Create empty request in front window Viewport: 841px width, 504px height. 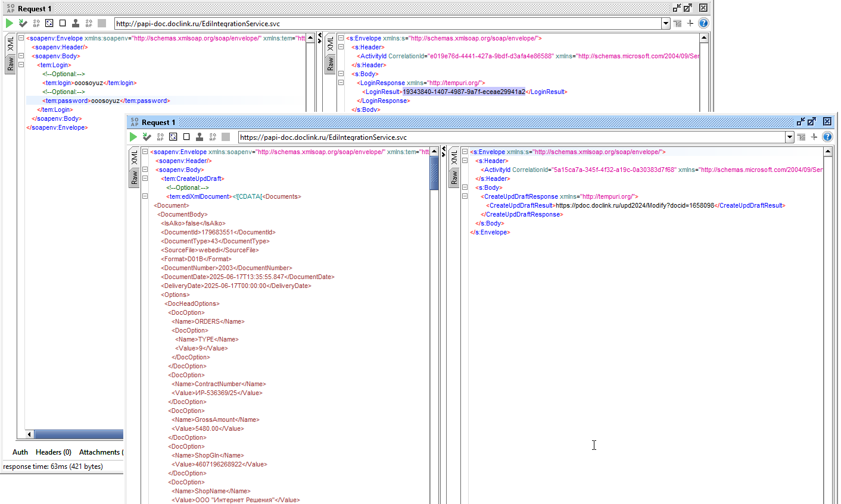click(x=186, y=137)
